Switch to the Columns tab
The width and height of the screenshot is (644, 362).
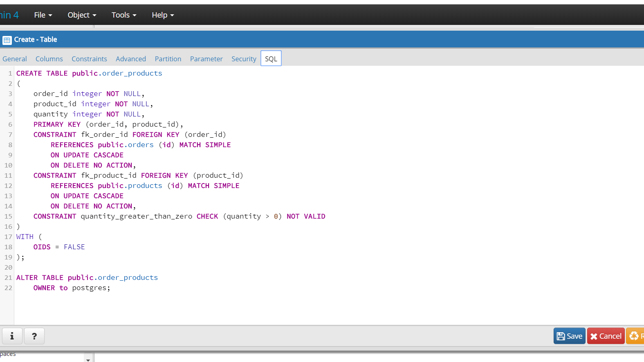pos(49,59)
